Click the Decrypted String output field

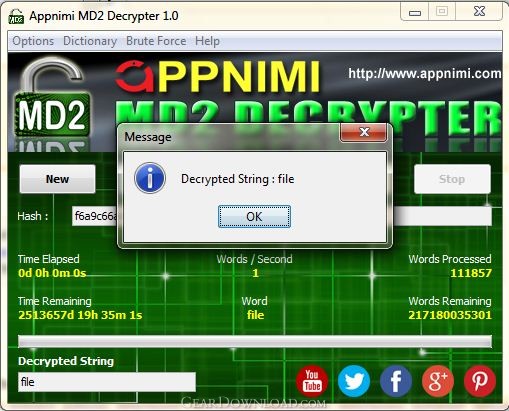pos(107,382)
